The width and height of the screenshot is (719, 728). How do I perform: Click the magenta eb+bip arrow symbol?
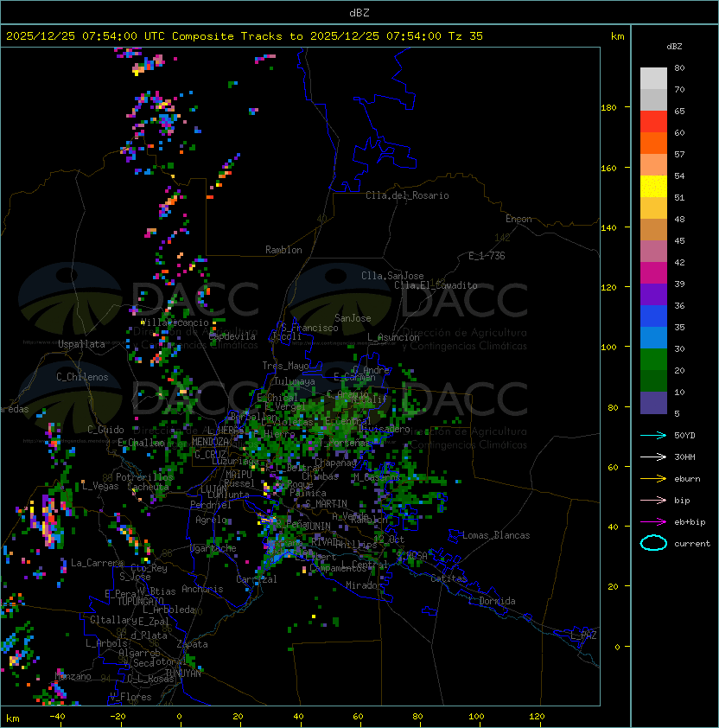pos(653,522)
